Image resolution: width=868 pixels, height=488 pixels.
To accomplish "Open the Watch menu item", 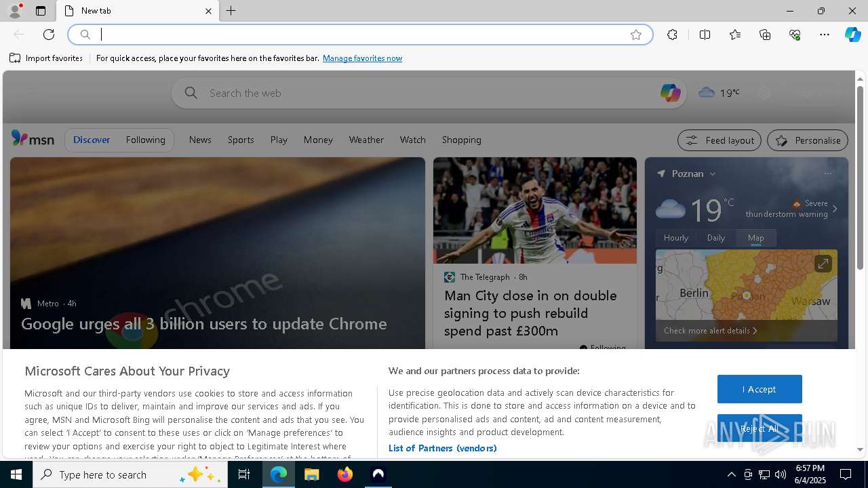I will (412, 140).
